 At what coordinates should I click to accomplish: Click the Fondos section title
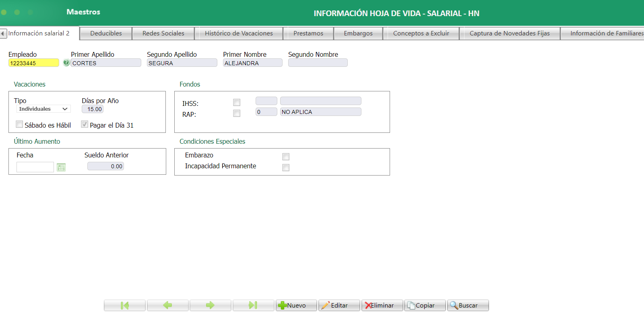pyautogui.click(x=190, y=84)
